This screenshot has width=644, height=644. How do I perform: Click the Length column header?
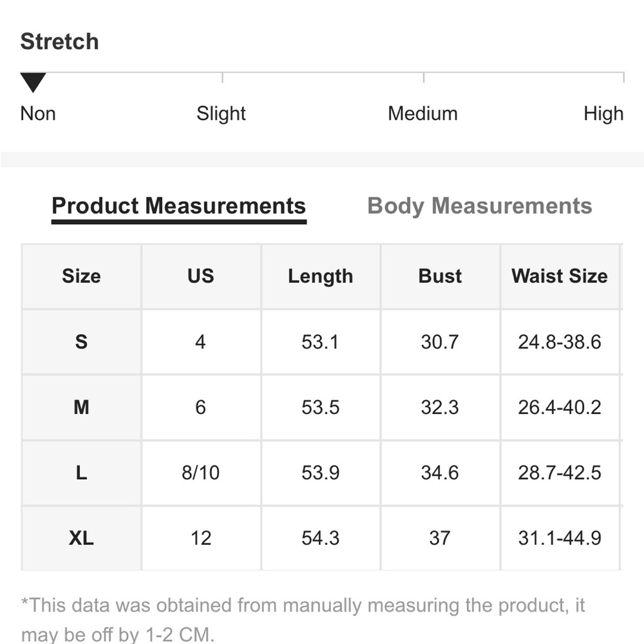click(320, 276)
